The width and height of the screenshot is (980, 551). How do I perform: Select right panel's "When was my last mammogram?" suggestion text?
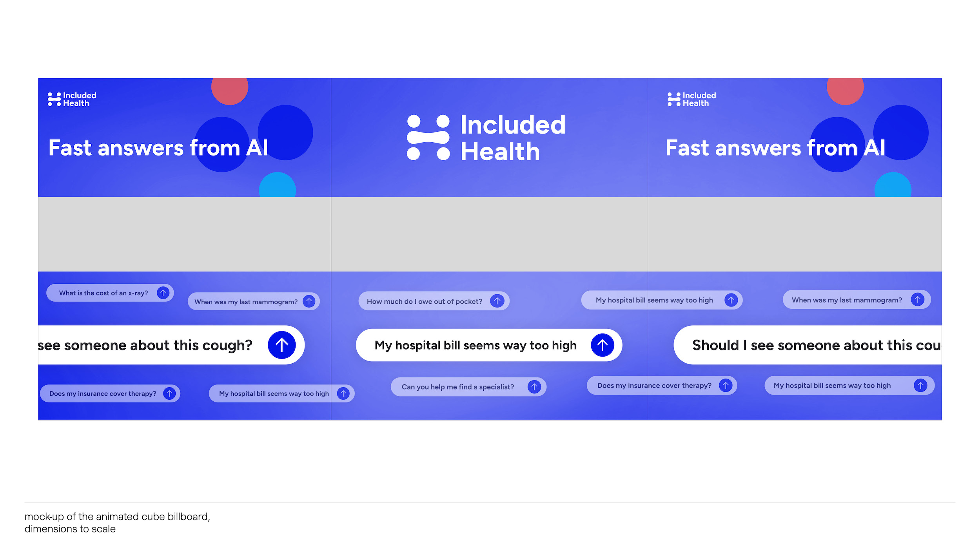pos(846,300)
